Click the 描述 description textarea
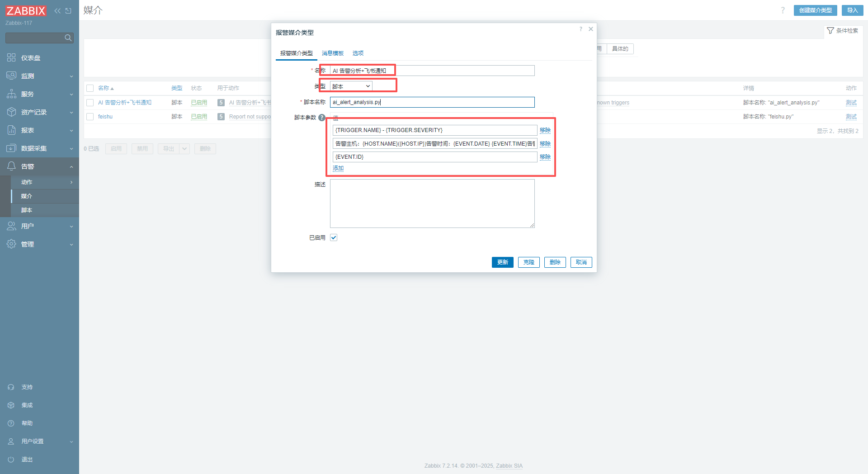The height and width of the screenshot is (474, 868). click(x=432, y=204)
